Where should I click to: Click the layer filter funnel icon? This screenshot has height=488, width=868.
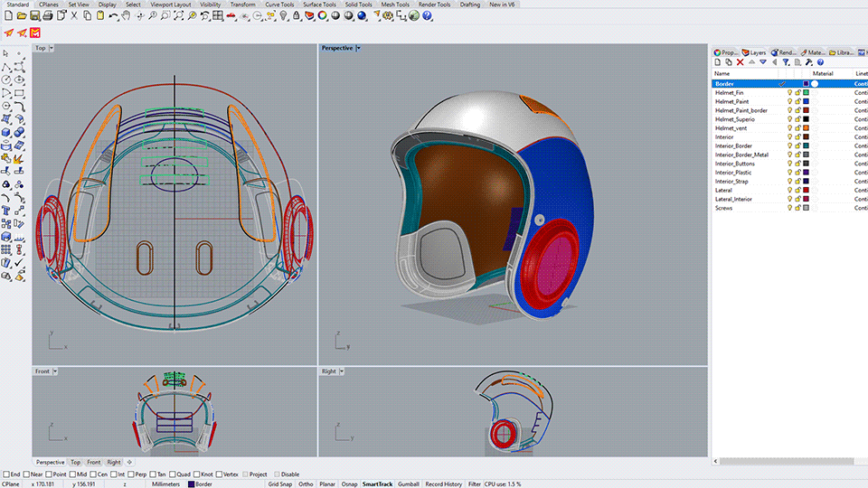coord(786,62)
